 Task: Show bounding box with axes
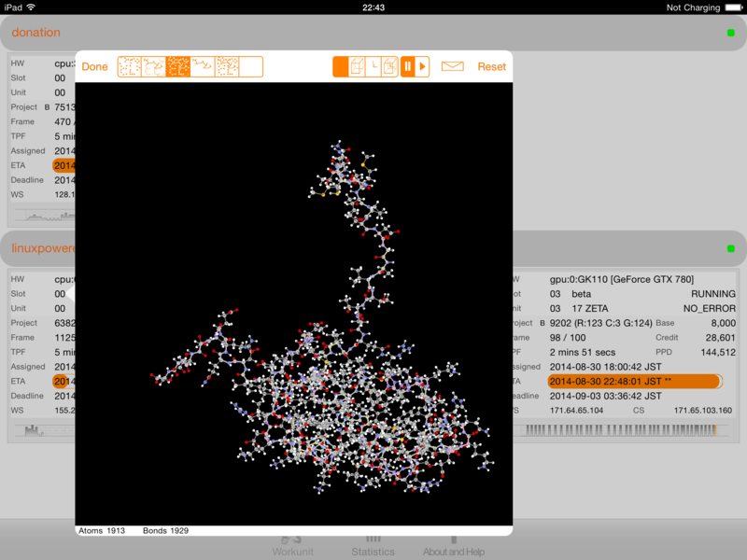click(x=389, y=66)
